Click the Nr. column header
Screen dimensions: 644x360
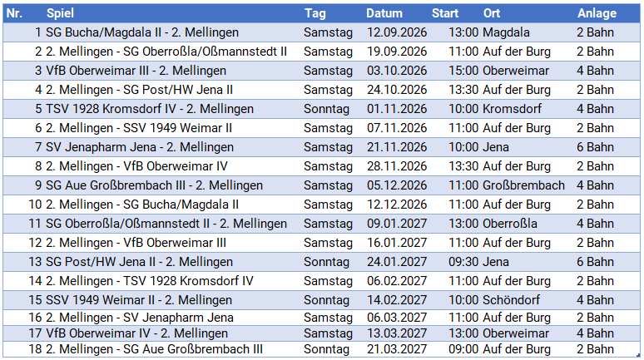click(x=14, y=13)
